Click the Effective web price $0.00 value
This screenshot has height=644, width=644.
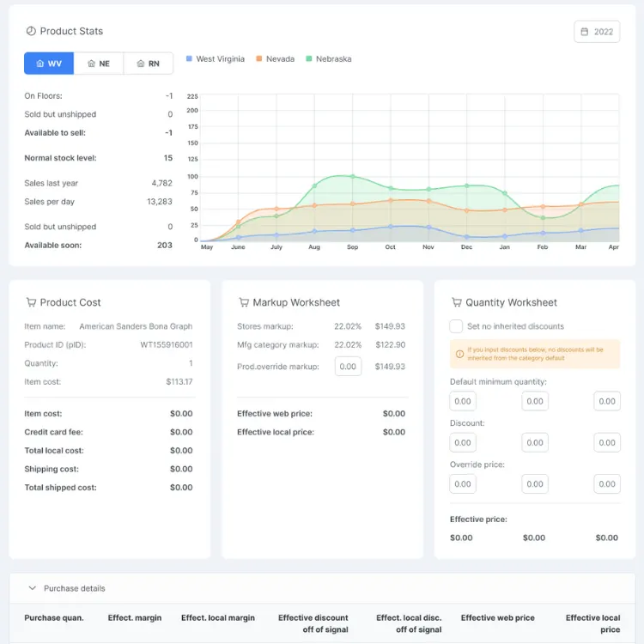[394, 414]
